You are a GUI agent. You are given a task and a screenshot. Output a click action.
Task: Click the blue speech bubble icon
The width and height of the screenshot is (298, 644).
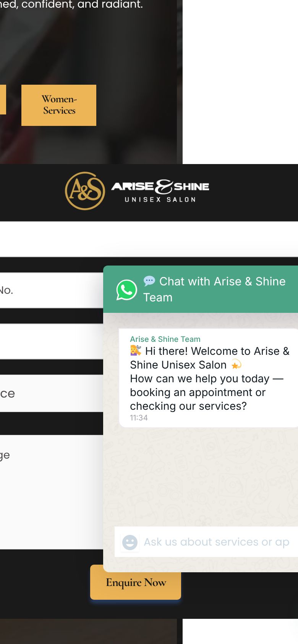pos(149,281)
